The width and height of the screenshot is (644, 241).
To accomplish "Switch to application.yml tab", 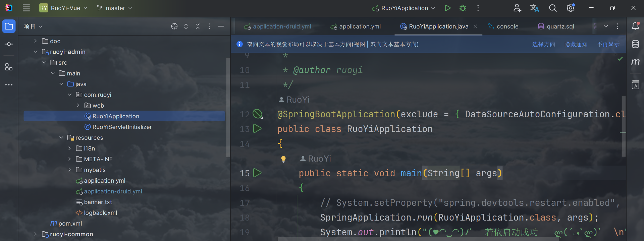I will (356, 26).
